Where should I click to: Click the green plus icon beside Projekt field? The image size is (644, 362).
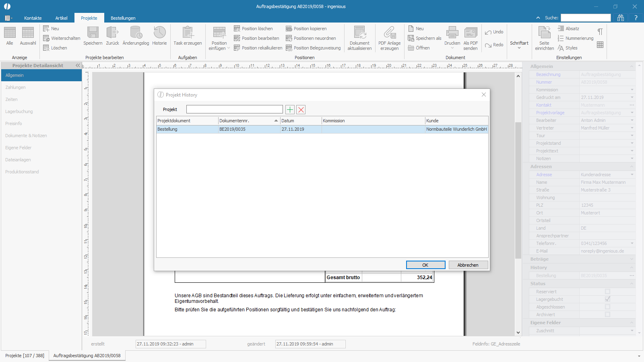[290, 109]
